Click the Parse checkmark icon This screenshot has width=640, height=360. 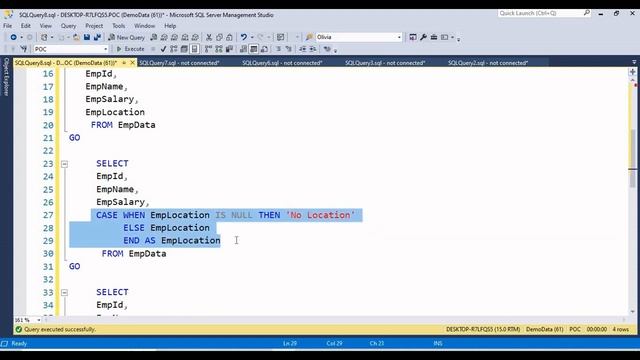[163, 49]
